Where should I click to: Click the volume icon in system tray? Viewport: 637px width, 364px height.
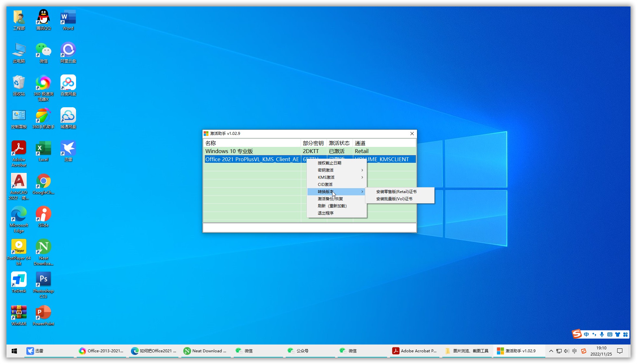pyautogui.click(x=566, y=351)
